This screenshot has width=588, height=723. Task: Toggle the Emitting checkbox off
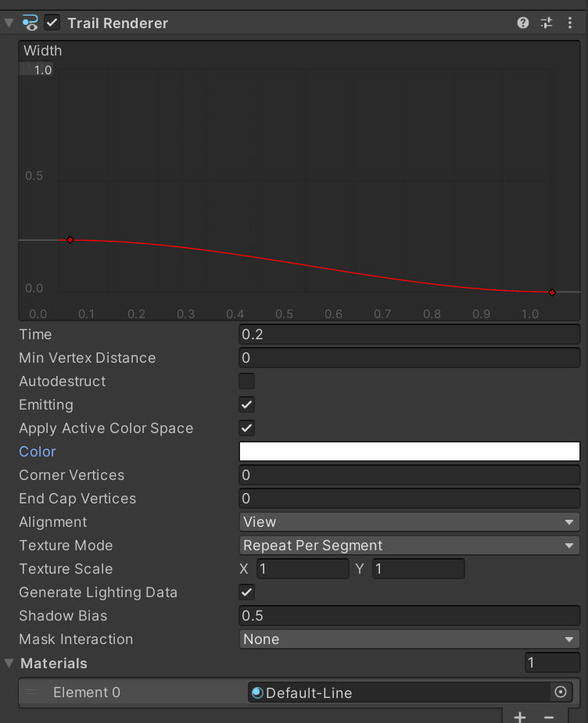(x=246, y=405)
